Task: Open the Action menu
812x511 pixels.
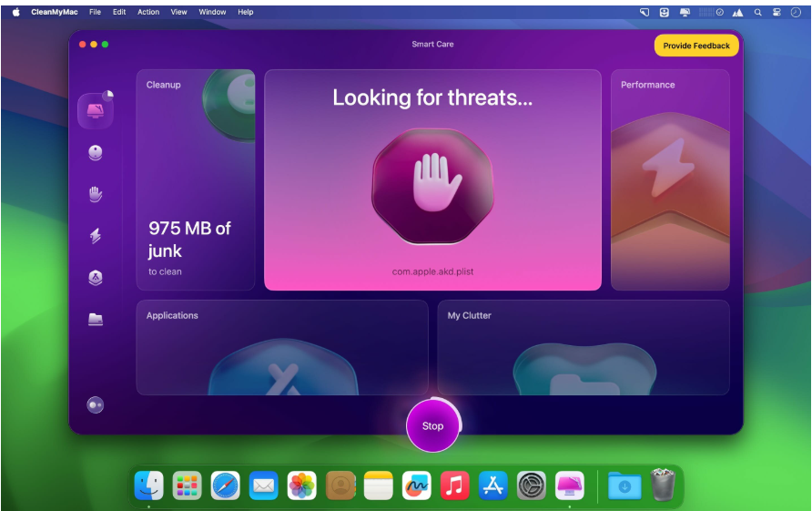Action: [x=148, y=12]
